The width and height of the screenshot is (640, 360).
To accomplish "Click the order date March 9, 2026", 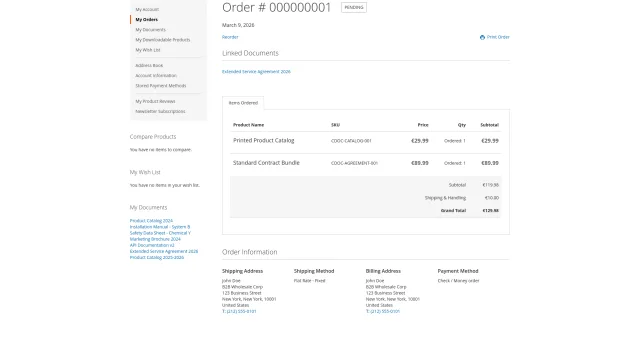I will pyautogui.click(x=238, y=25).
